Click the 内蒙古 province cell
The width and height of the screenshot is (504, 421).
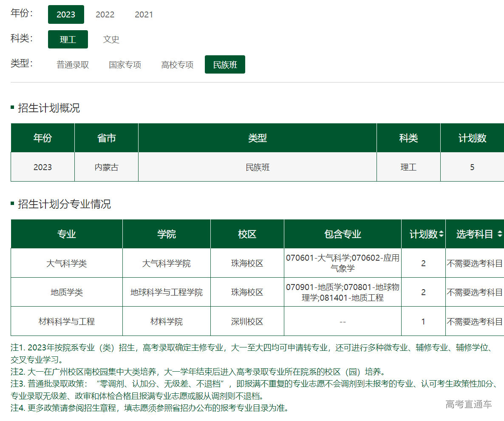[x=106, y=167]
